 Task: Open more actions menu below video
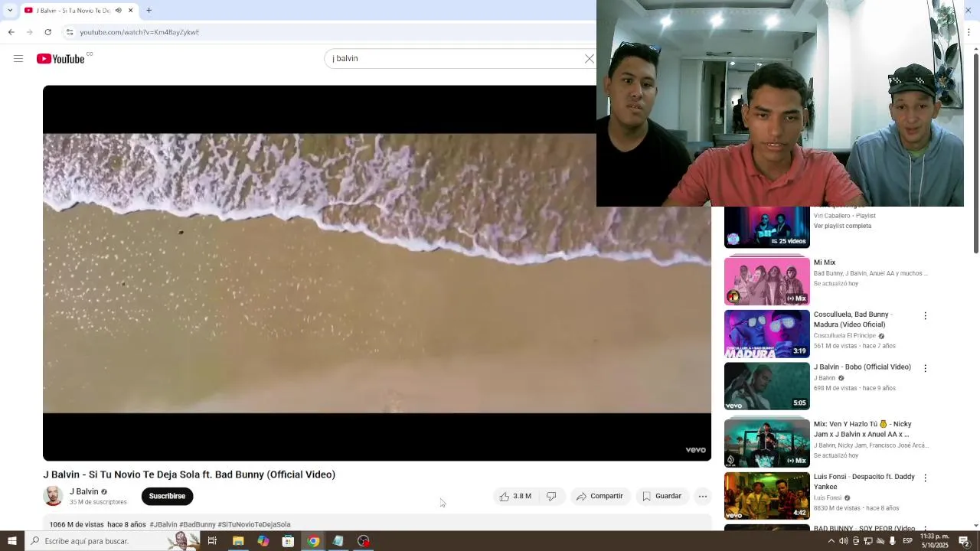(703, 496)
